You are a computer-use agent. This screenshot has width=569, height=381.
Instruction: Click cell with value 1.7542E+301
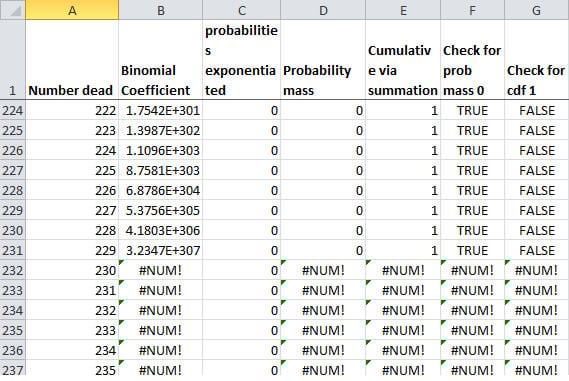point(160,110)
